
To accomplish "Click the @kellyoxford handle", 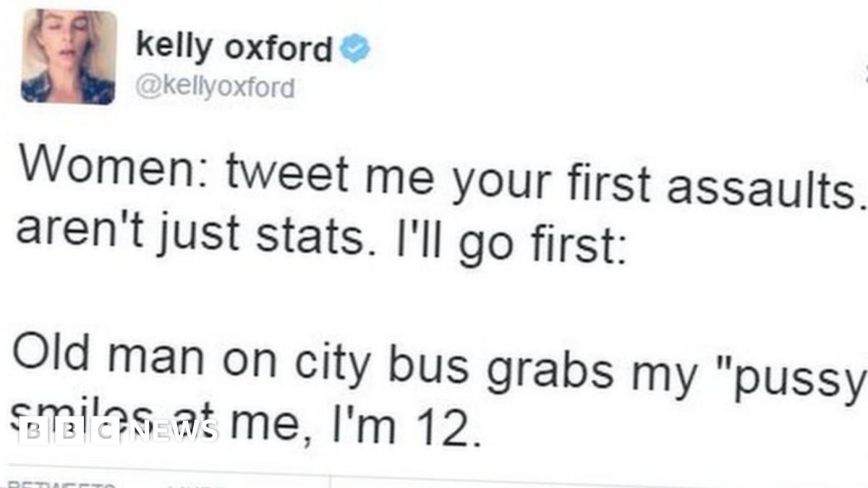I will tap(215, 88).
